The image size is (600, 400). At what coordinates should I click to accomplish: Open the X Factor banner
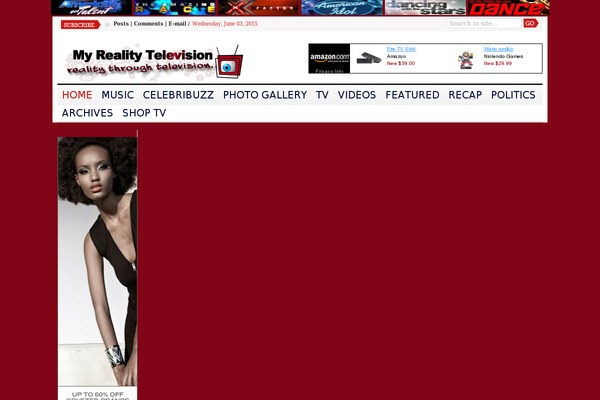[259, 7]
